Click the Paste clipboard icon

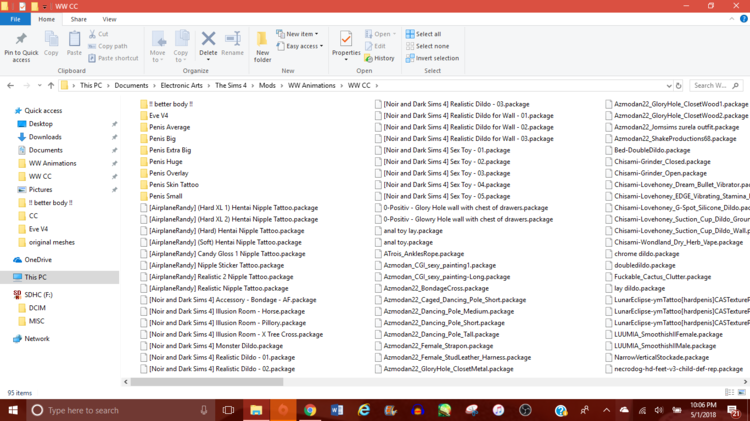click(x=74, y=39)
